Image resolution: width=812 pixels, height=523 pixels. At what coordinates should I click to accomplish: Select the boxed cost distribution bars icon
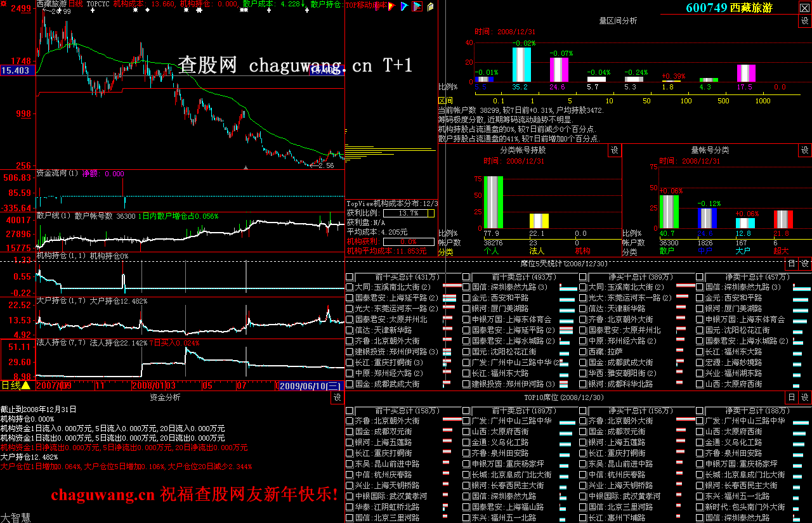coord(417,6)
